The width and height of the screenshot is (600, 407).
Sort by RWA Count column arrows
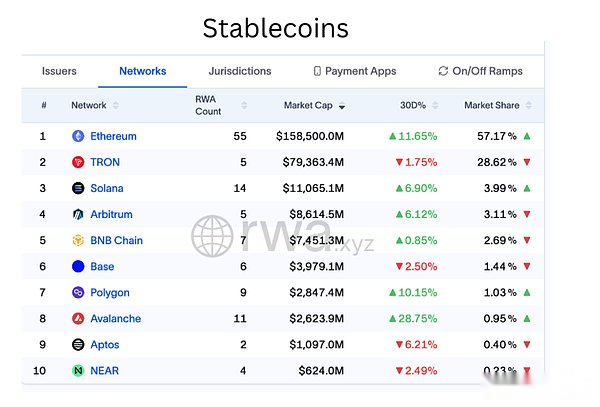[244, 105]
